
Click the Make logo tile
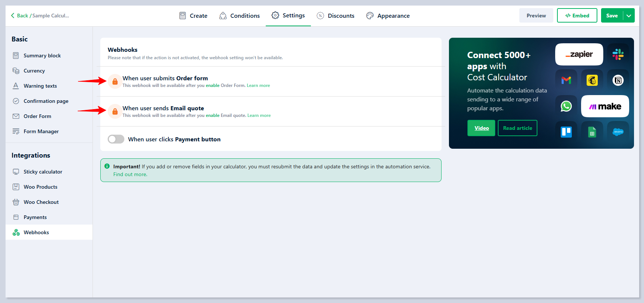pos(605,106)
